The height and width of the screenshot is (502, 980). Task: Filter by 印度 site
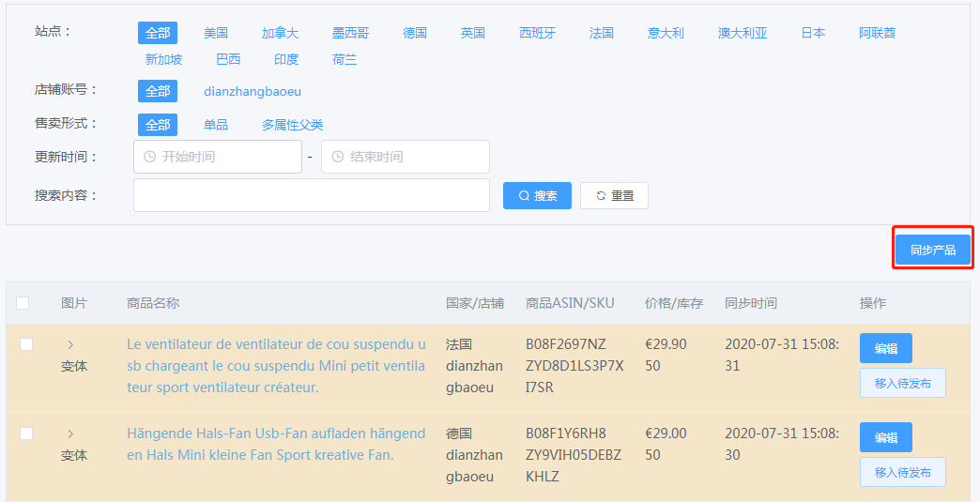point(286,59)
